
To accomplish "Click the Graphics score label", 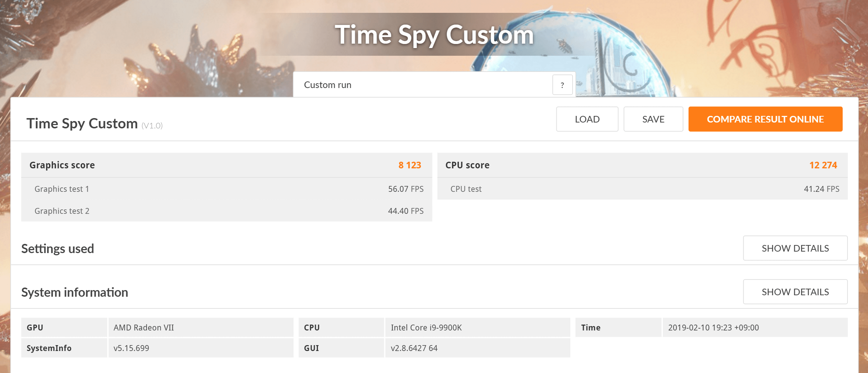I will click(62, 165).
